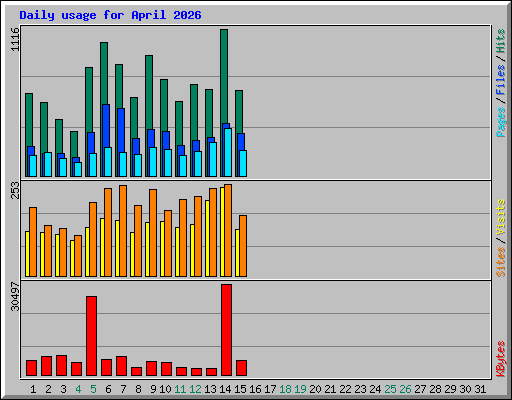Click the green Hits bar for day 9

point(149,92)
